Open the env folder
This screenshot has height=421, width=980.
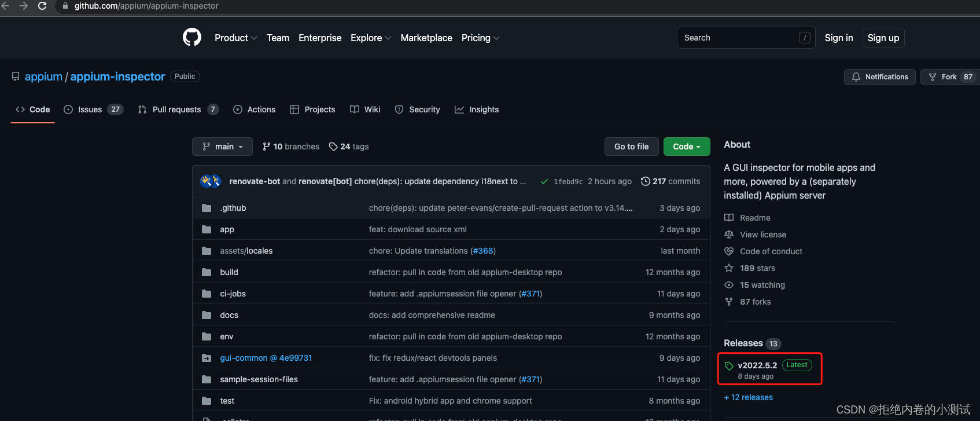[227, 336]
